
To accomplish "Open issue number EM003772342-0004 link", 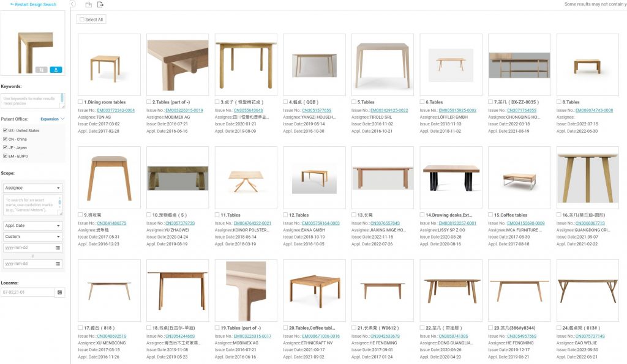I will click(116, 110).
